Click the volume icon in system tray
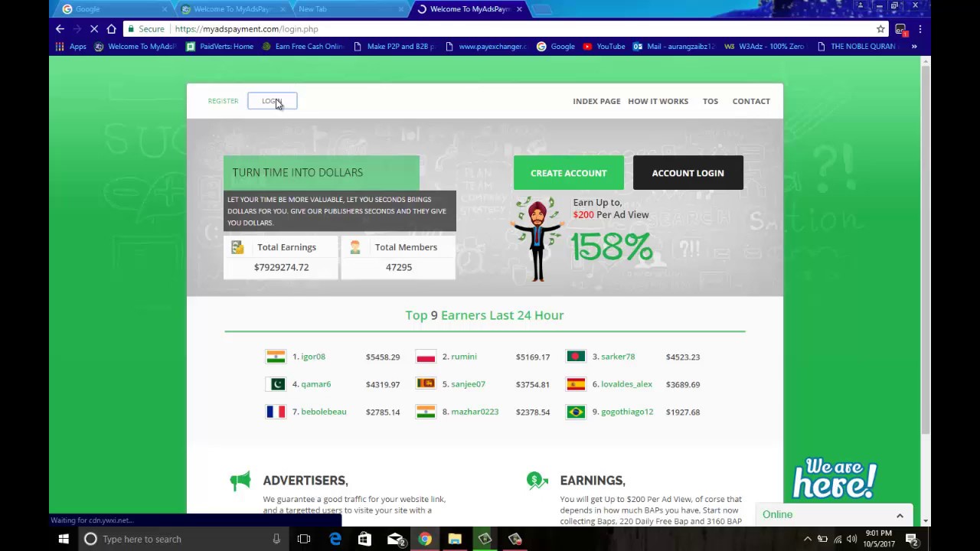The height and width of the screenshot is (551, 980). click(851, 539)
